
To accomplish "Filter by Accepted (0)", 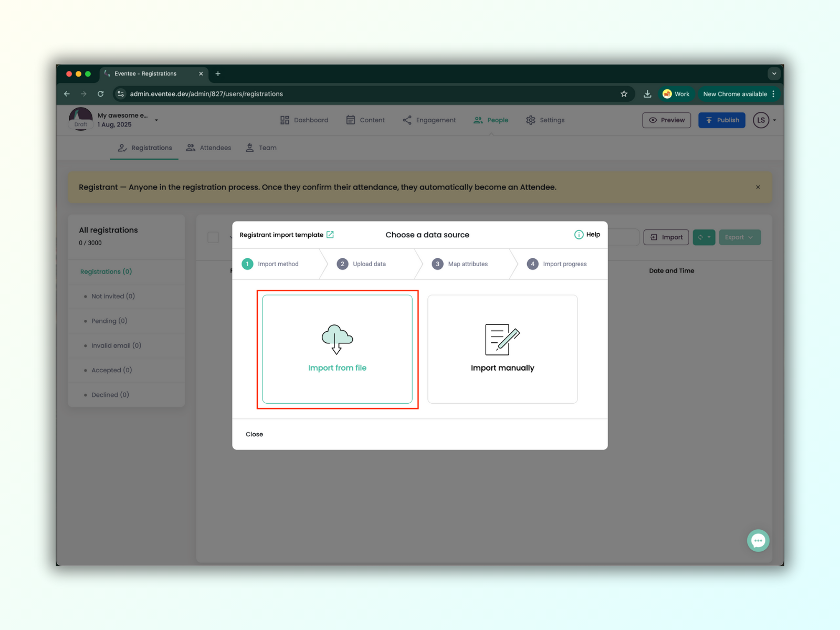I will 111,370.
